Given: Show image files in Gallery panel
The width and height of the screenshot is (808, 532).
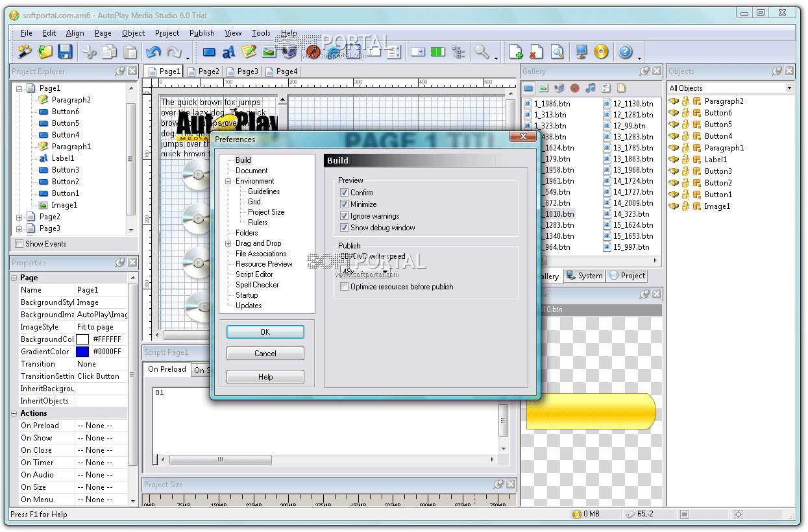Looking at the screenshot, I should (x=543, y=88).
